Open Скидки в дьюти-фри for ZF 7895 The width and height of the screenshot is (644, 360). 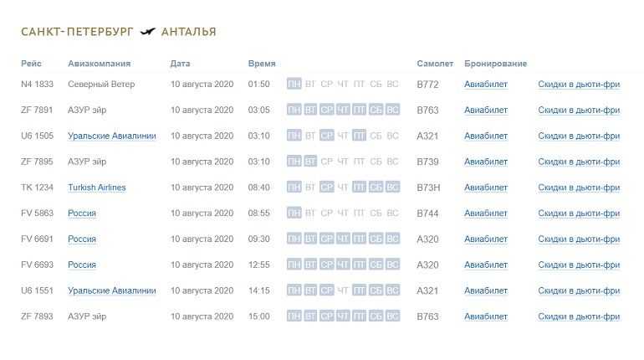tap(579, 162)
